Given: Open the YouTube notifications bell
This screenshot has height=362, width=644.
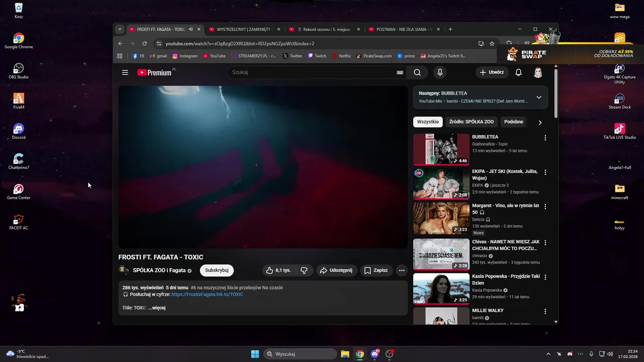Looking at the screenshot, I should pos(518,72).
